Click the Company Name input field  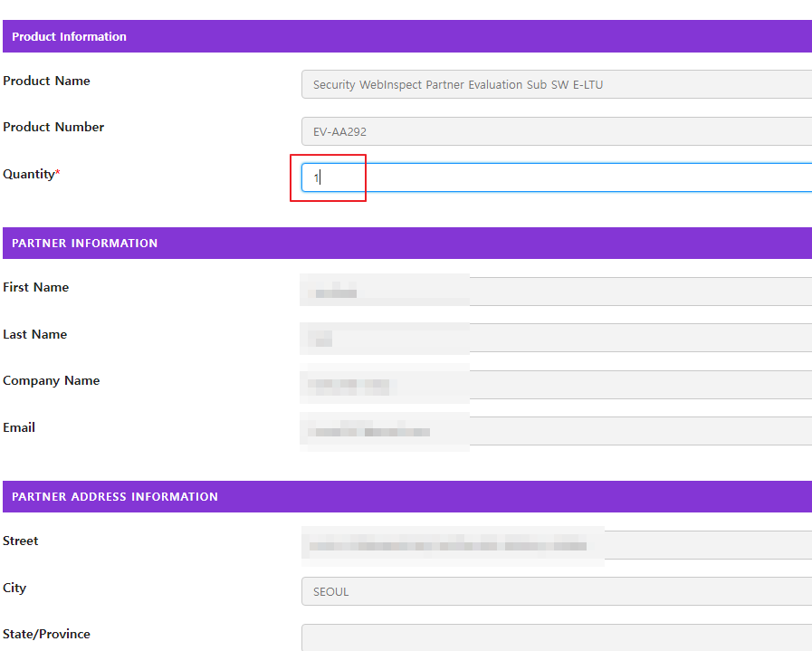click(557, 384)
